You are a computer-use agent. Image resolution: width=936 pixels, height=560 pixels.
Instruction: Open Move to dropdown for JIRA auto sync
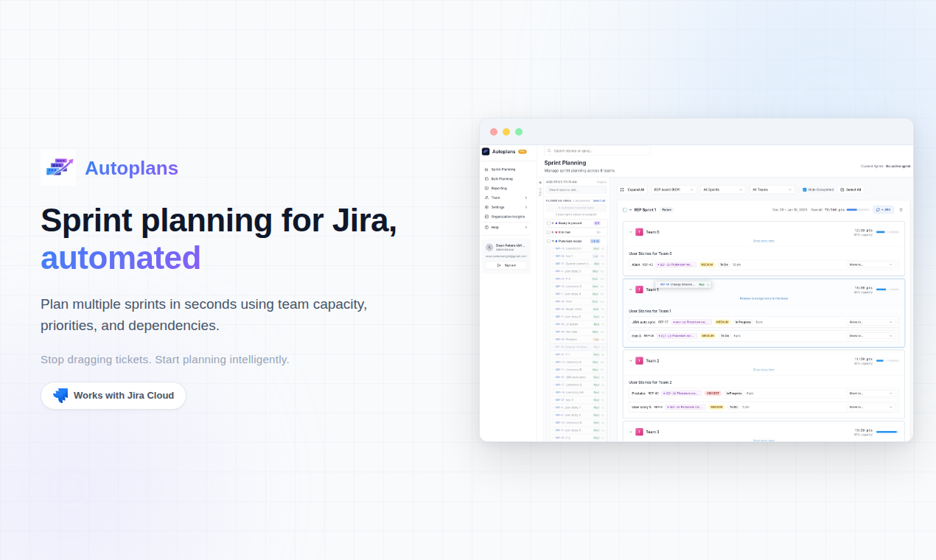pos(871,322)
